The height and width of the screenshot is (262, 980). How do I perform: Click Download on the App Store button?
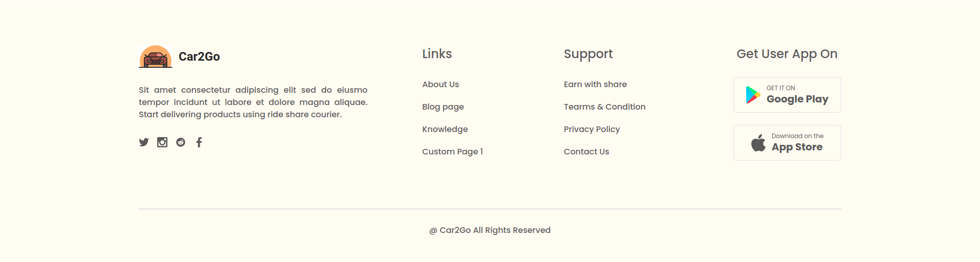[x=787, y=143]
